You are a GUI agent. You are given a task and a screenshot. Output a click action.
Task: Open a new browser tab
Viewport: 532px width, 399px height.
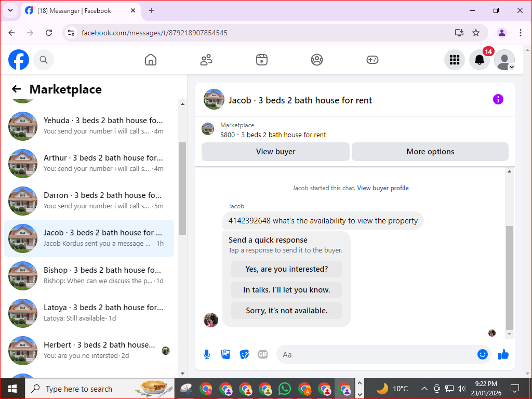[x=152, y=10]
